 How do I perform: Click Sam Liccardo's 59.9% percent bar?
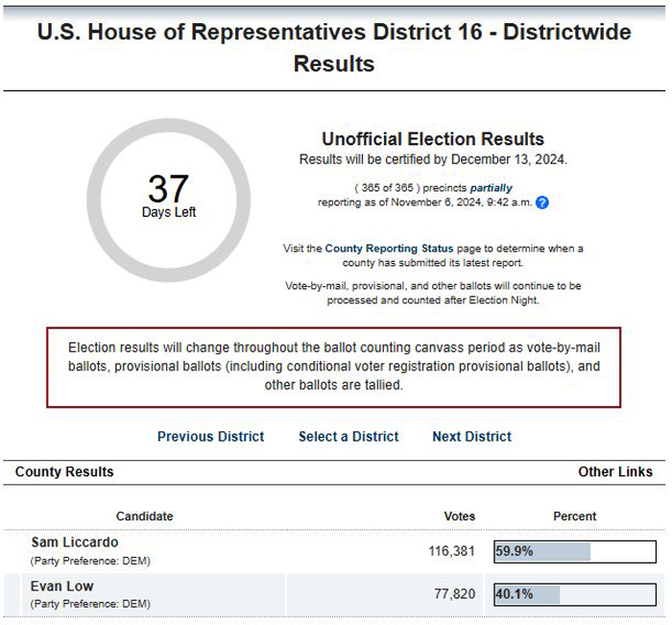575,551
